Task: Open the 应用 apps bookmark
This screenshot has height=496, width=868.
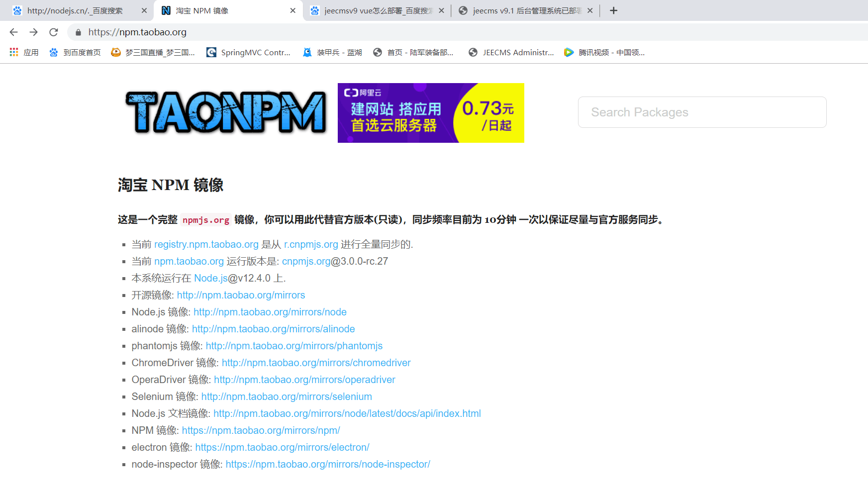Action: click(x=24, y=52)
